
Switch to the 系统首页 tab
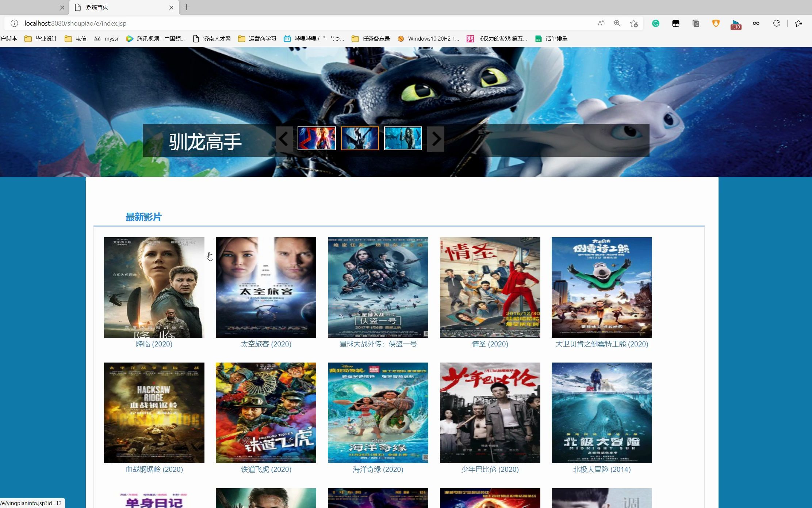pyautogui.click(x=124, y=7)
